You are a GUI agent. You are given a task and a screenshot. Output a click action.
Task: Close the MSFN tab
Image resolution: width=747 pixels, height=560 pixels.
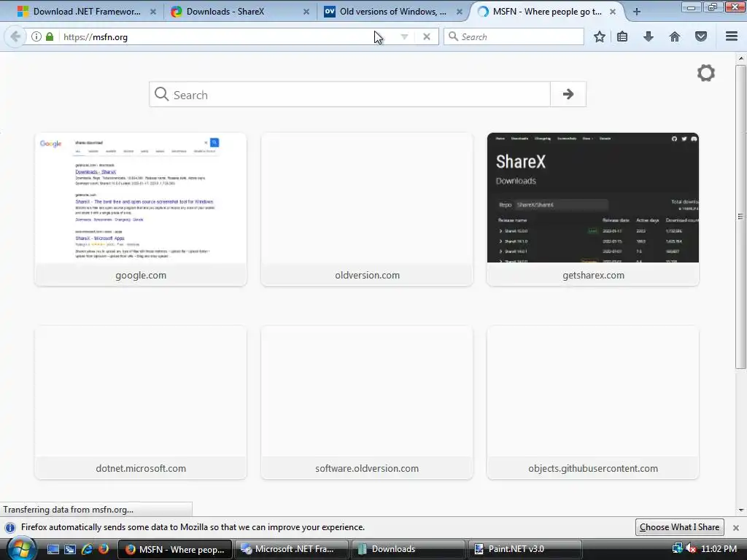[x=613, y=12]
